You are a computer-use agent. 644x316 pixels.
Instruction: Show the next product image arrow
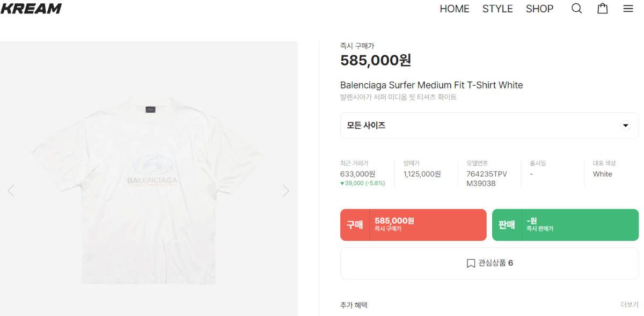(x=286, y=190)
